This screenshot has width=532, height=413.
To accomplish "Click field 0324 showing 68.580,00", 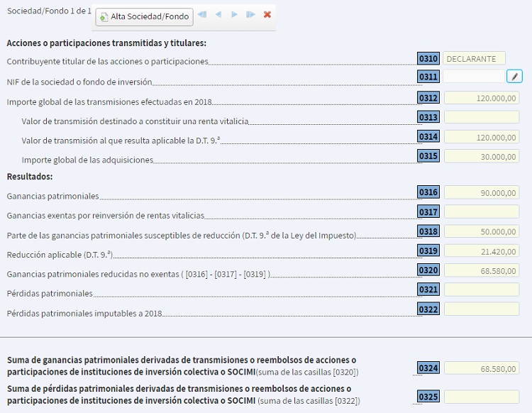I will click(x=482, y=368).
